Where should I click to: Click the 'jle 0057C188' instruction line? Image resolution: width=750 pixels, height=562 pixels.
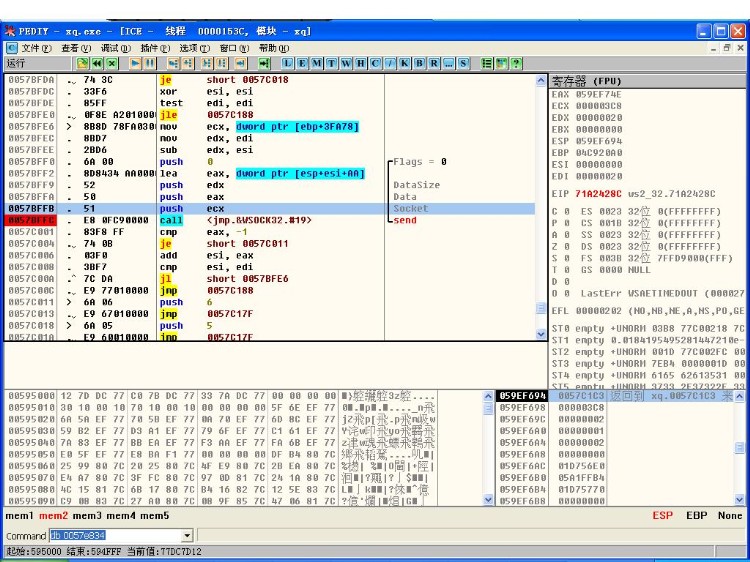pos(269,115)
